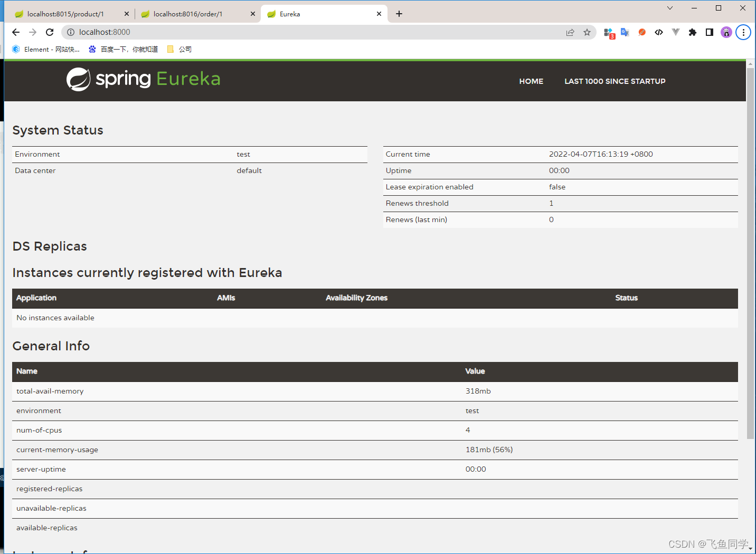Image resolution: width=756 pixels, height=554 pixels.
Task: Open the Extensions puzzle menu
Action: [693, 32]
